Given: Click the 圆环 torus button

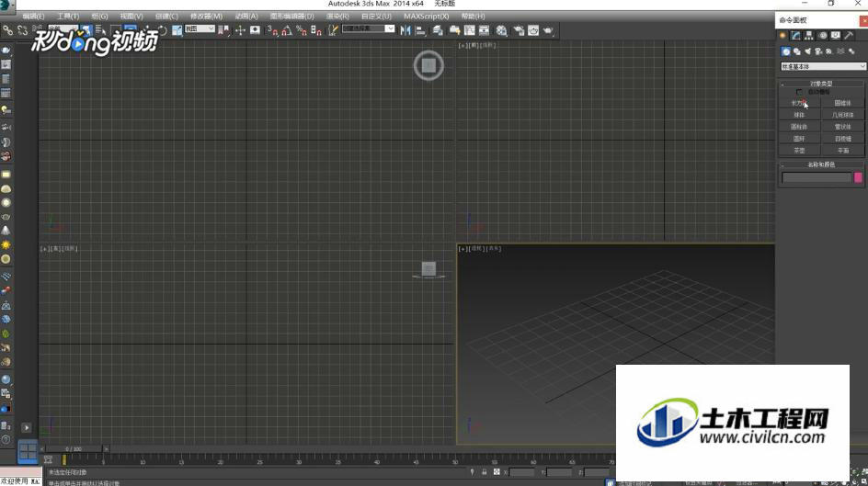Looking at the screenshot, I should (x=799, y=139).
